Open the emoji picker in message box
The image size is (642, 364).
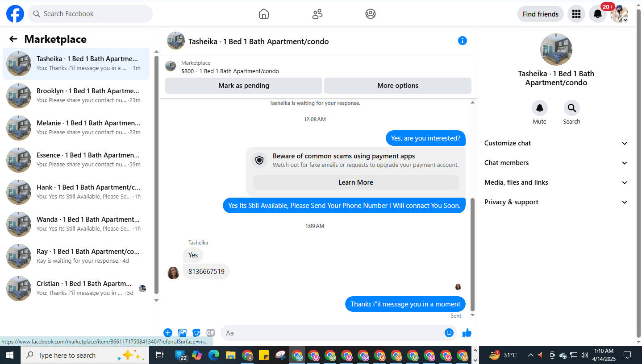[449, 333]
